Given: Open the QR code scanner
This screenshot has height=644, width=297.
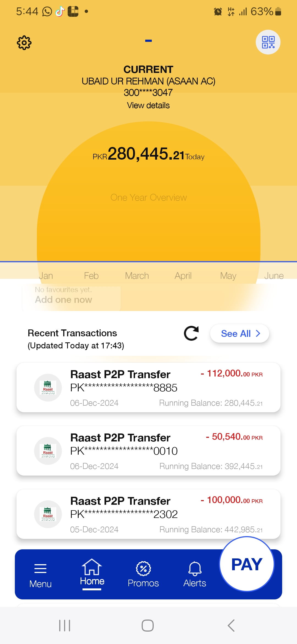Looking at the screenshot, I should point(268,42).
